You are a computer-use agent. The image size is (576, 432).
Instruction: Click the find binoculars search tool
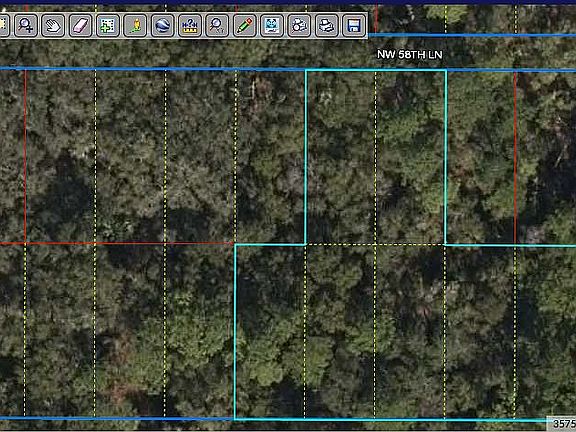[x=299, y=25]
